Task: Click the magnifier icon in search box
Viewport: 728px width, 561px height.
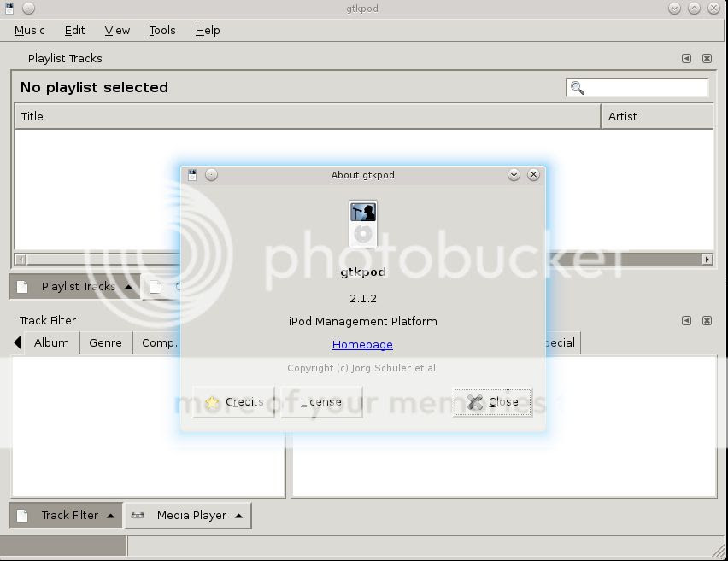Action: pos(577,88)
